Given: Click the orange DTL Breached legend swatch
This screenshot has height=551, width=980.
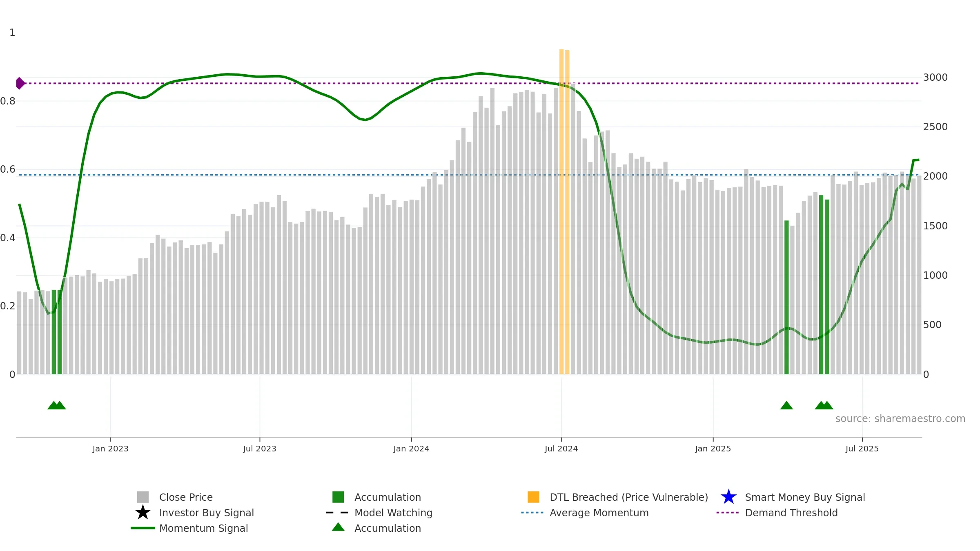Looking at the screenshot, I should pyautogui.click(x=533, y=497).
